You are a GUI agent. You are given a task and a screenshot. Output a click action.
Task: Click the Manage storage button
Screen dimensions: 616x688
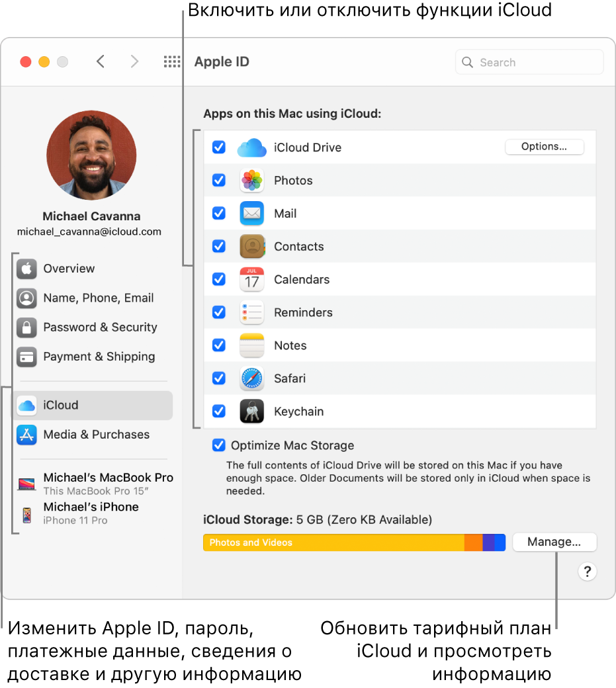[554, 542]
